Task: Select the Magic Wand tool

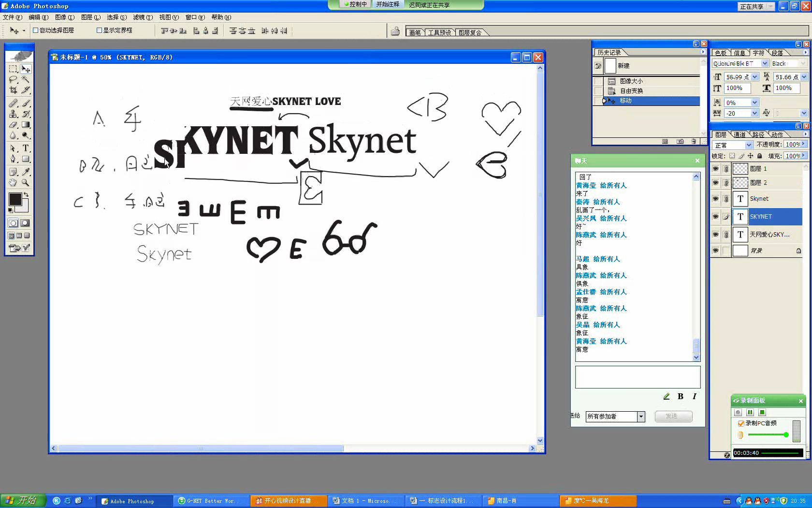Action: tap(26, 79)
